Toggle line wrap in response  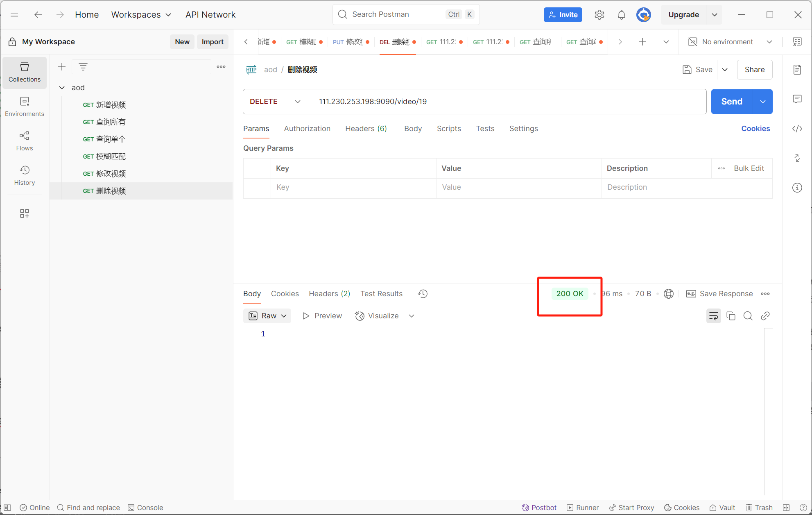click(713, 316)
